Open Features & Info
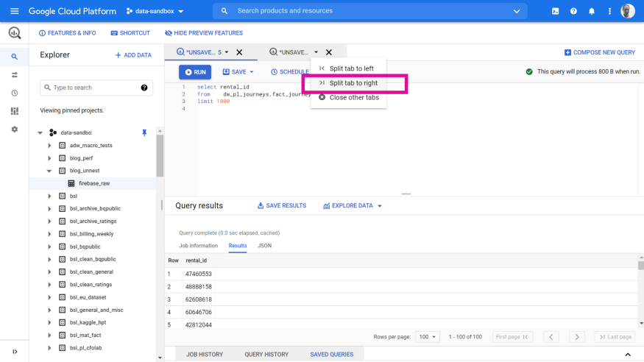644x362 pixels. pyautogui.click(x=68, y=33)
